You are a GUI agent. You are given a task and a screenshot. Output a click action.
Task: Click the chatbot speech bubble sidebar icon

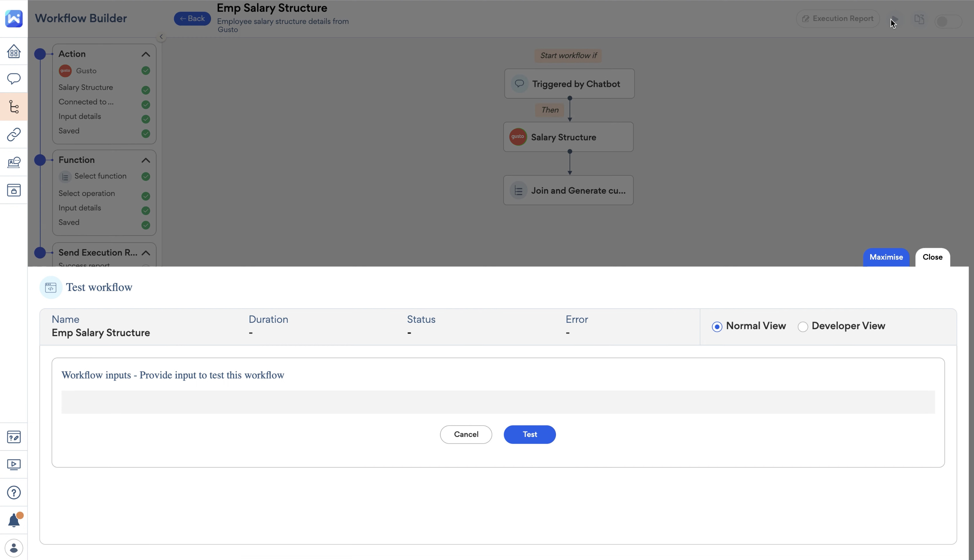click(x=14, y=79)
